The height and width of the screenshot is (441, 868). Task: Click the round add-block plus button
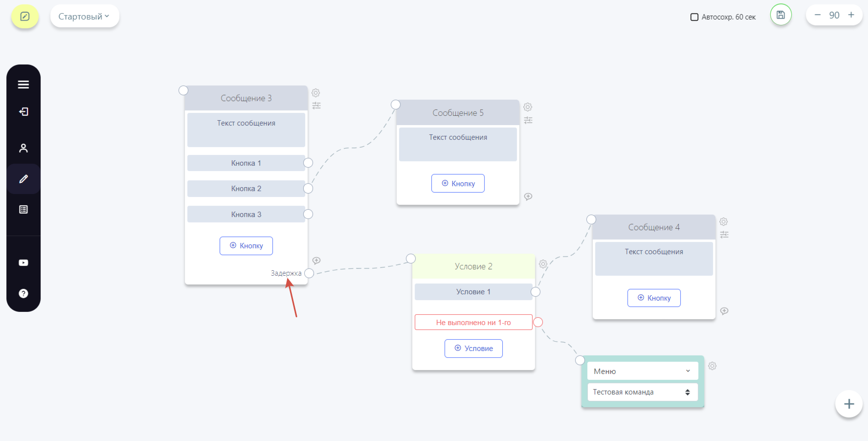[849, 404]
